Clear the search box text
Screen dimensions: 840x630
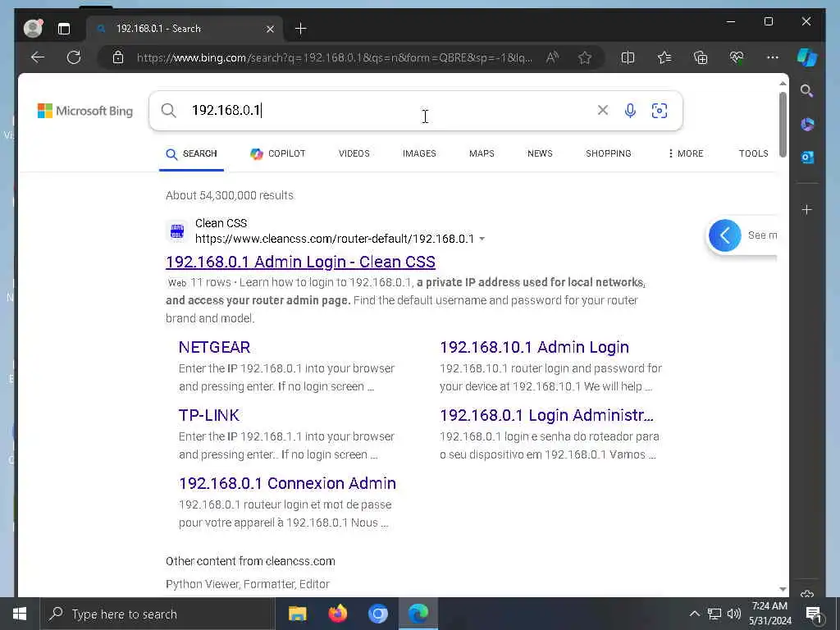[603, 110]
